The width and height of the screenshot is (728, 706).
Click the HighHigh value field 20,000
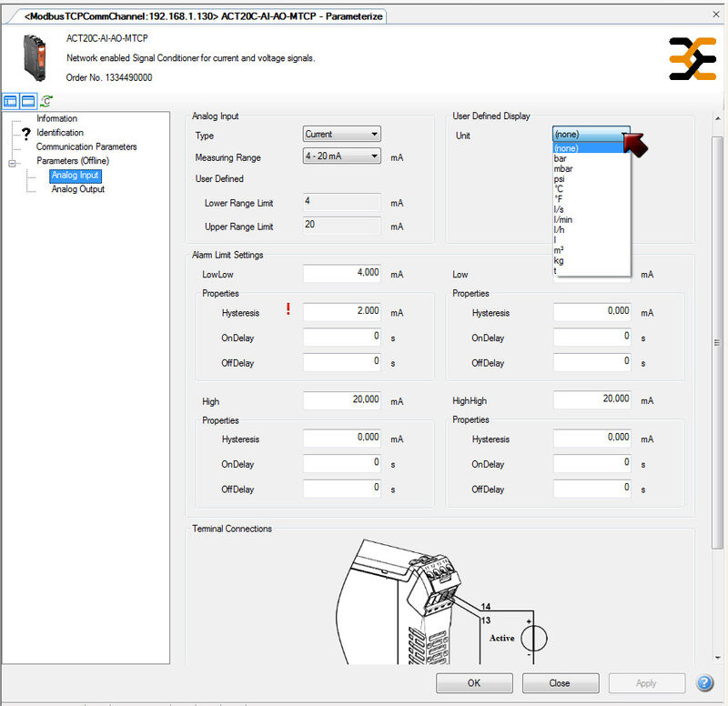[592, 399]
